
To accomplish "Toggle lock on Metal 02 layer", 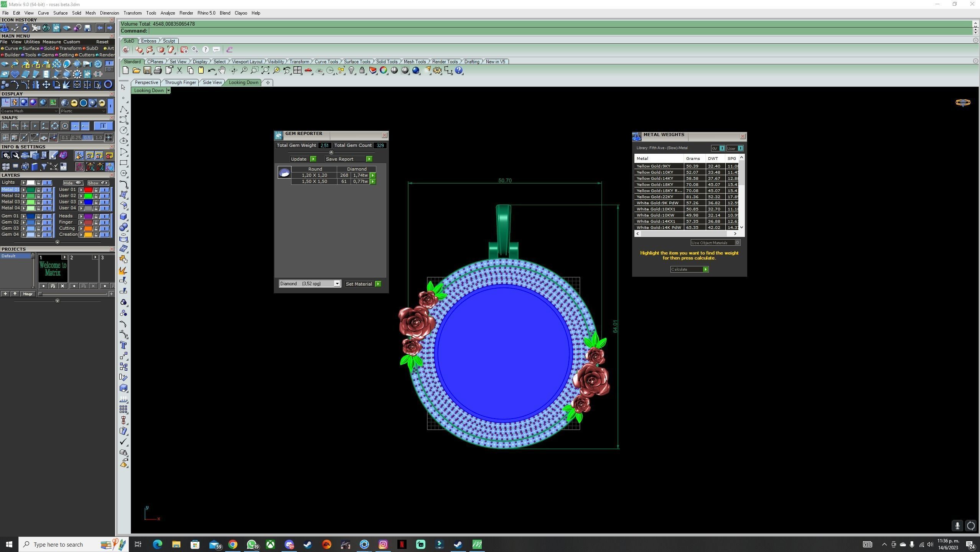I will point(38,196).
